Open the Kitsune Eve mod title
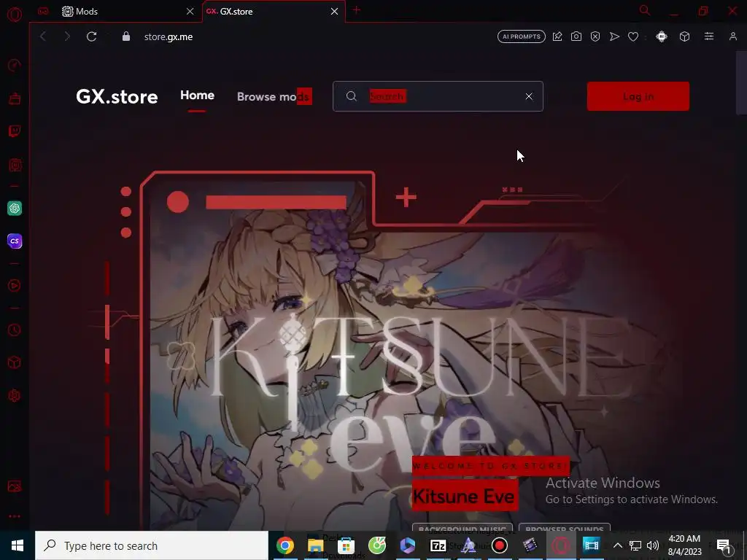Image resolution: width=747 pixels, height=560 pixels. [465, 496]
